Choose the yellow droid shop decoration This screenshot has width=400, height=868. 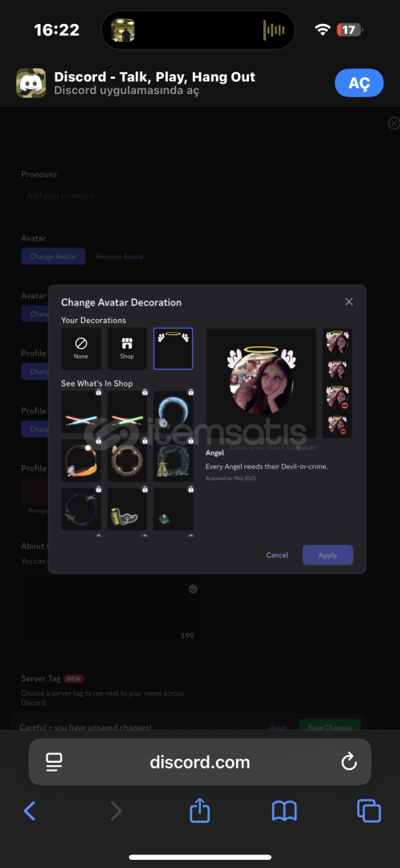pos(127,509)
